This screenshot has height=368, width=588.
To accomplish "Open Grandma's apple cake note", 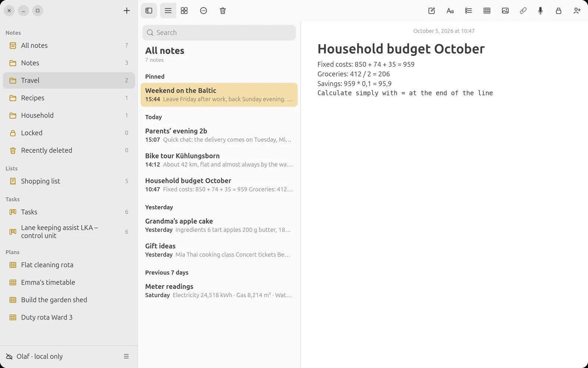I will pos(219,225).
